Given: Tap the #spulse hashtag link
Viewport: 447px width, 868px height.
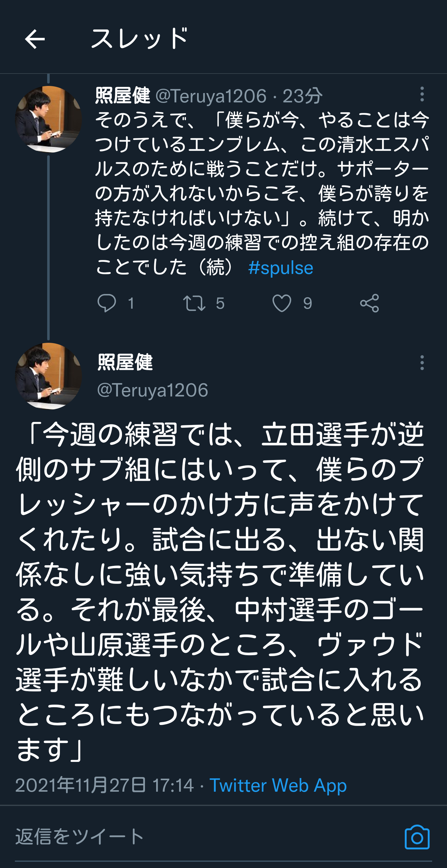Looking at the screenshot, I should click(281, 268).
